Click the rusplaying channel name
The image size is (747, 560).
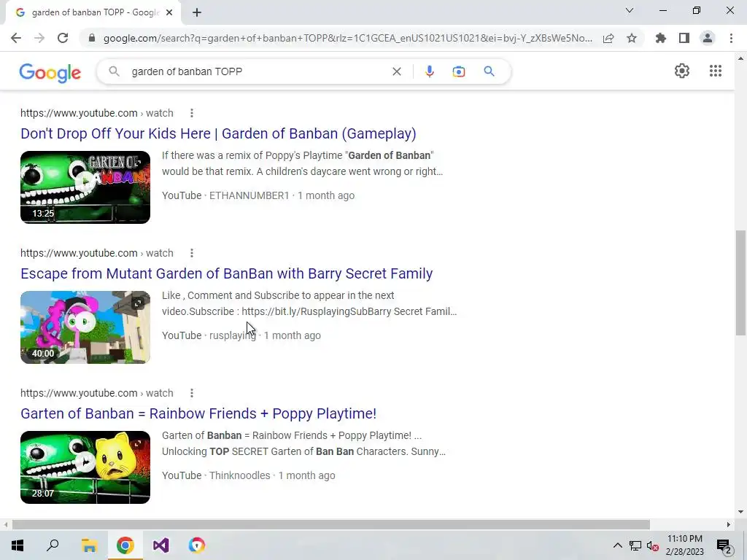[x=233, y=335]
